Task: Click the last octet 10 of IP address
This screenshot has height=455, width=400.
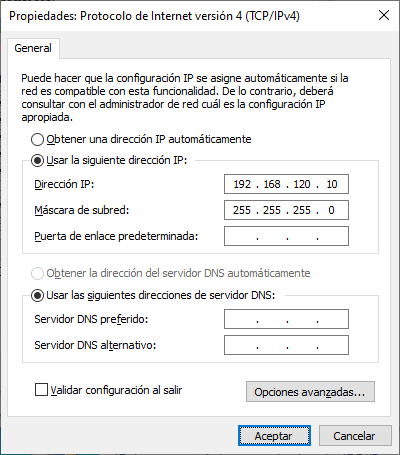Action: coord(332,184)
